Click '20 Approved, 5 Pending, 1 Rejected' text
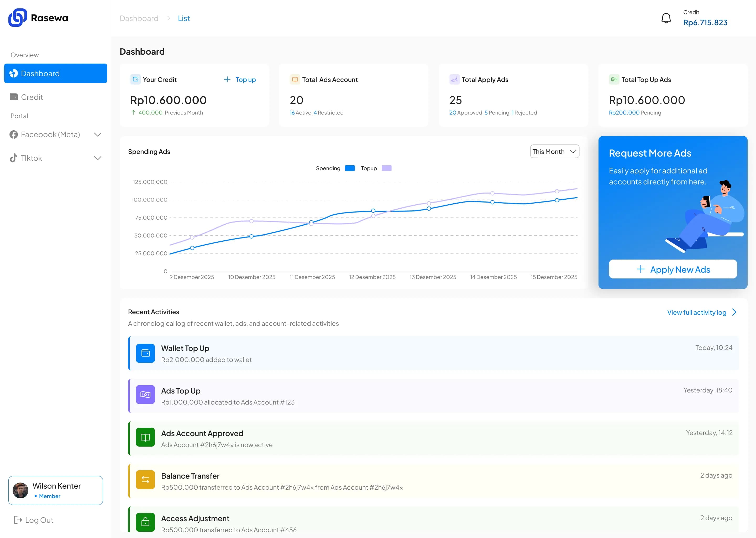Viewport: 756px width, 538px height. (493, 113)
